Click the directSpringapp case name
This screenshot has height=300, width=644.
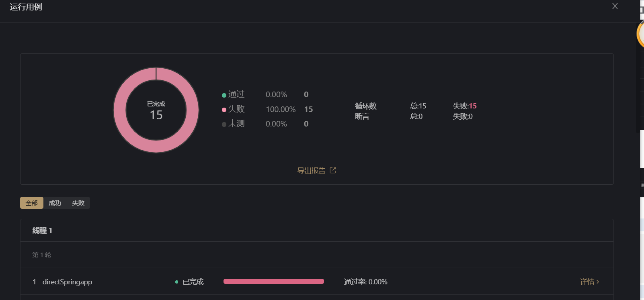(x=67, y=282)
